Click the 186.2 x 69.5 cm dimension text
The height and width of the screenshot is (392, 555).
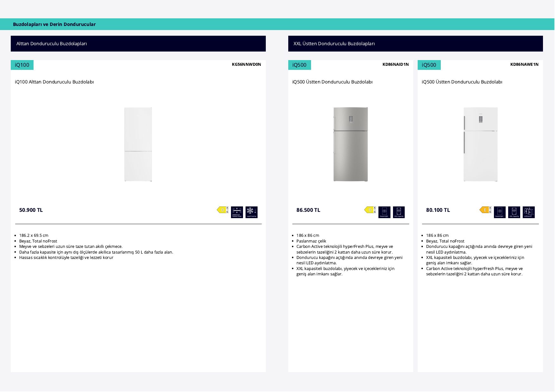(x=34, y=236)
